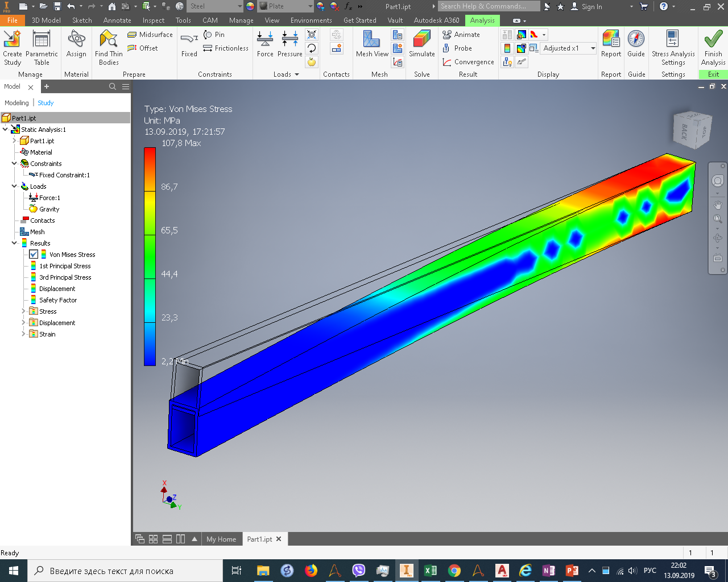
Task: Switch to the Analysis tab
Action: [482, 20]
